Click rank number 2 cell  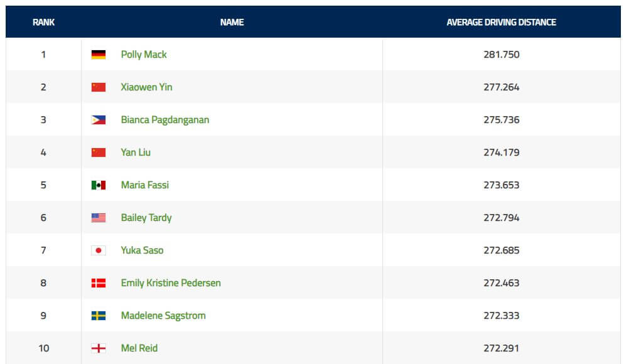(x=43, y=87)
